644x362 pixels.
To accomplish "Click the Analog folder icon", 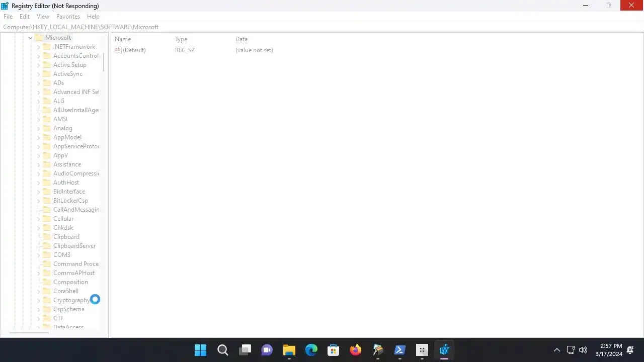I will pos(47,128).
